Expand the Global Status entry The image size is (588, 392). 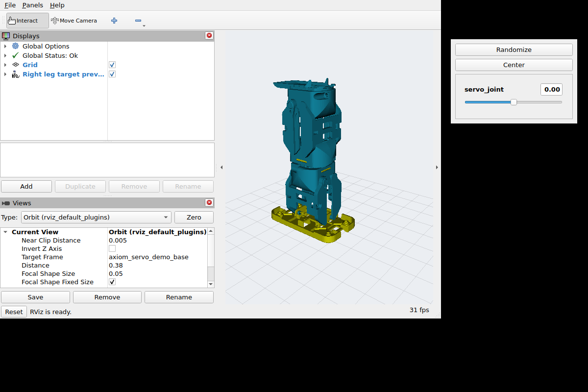[5, 55]
